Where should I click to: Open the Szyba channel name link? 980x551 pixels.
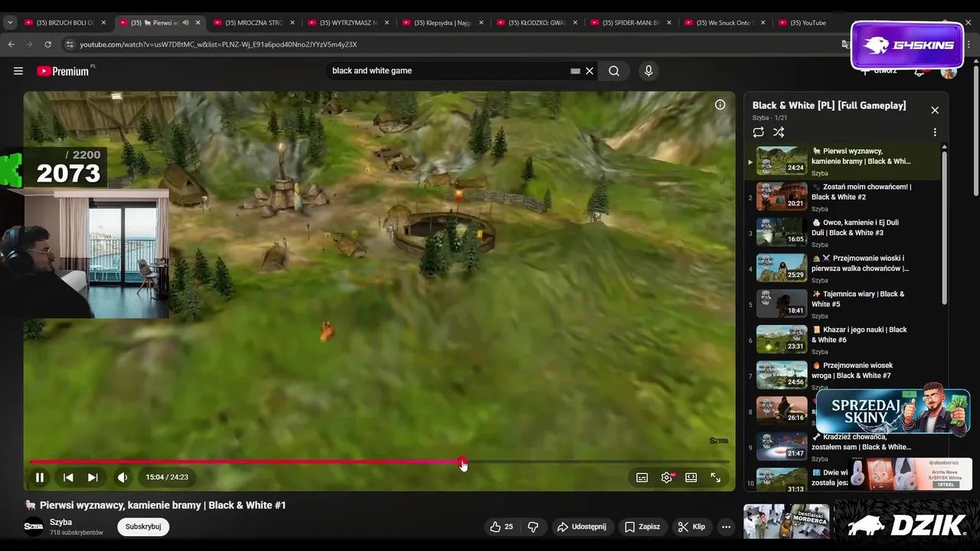(x=60, y=522)
